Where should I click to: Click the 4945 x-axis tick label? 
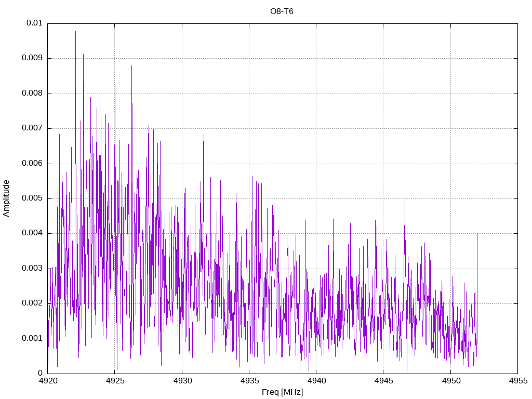(384, 381)
